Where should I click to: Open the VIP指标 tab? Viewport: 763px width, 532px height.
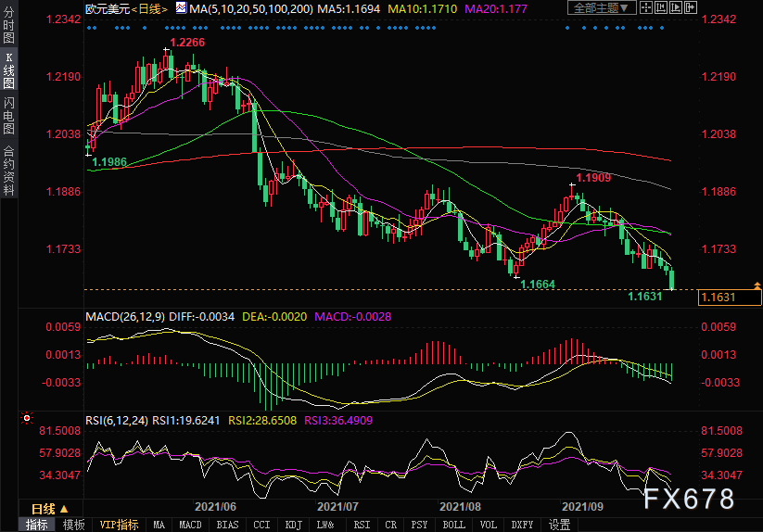[x=120, y=525]
